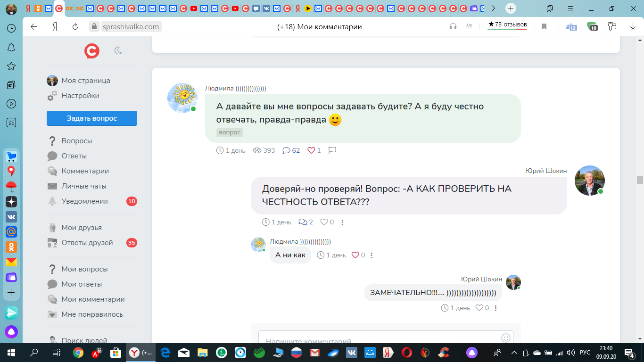Click the emoji smiley in comment field
Viewport: 644px width, 362px height.
[x=506, y=338]
